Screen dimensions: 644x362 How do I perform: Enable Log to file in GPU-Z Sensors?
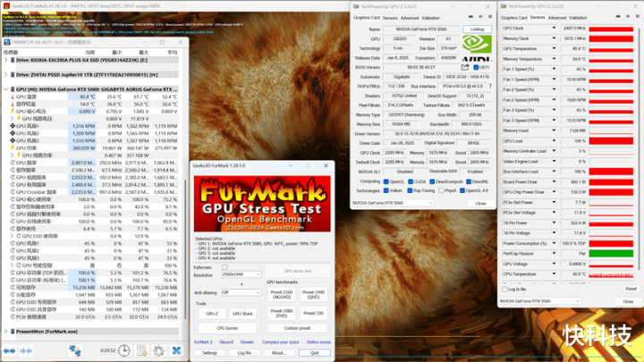pyautogui.click(x=504, y=289)
